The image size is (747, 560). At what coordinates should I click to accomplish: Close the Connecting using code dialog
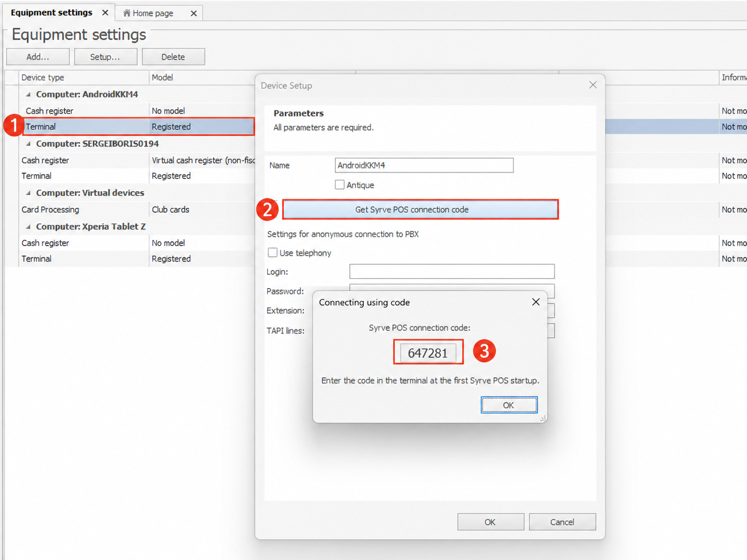click(536, 302)
